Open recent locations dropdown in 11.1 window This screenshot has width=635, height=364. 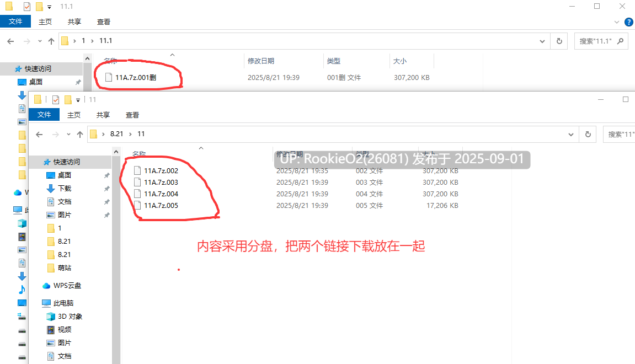(40, 41)
